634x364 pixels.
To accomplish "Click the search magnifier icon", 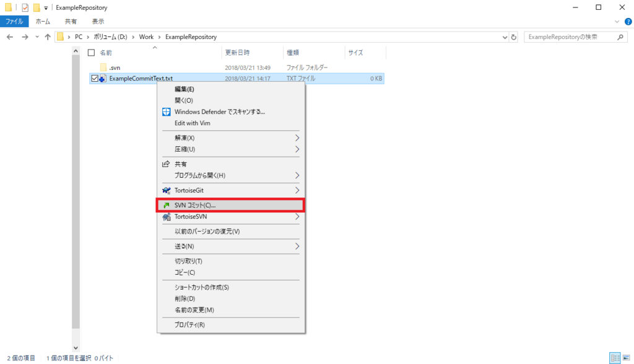I will click(x=620, y=37).
